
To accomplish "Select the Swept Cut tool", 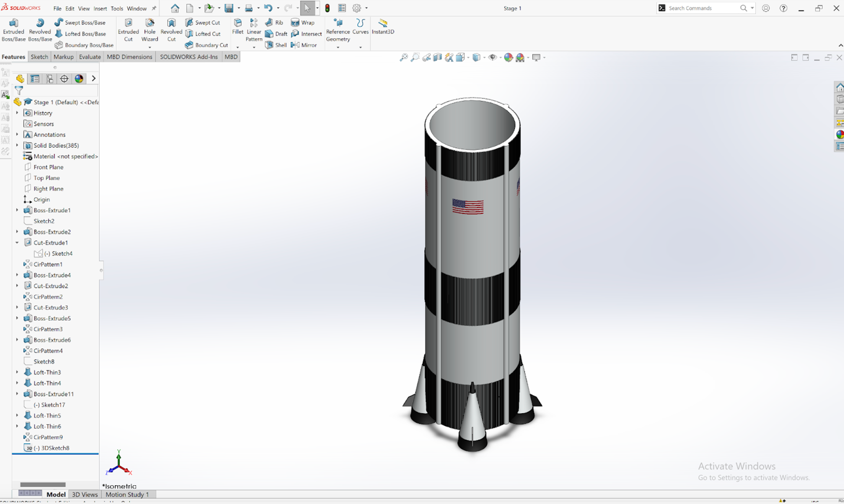I will [x=203, y=22].
